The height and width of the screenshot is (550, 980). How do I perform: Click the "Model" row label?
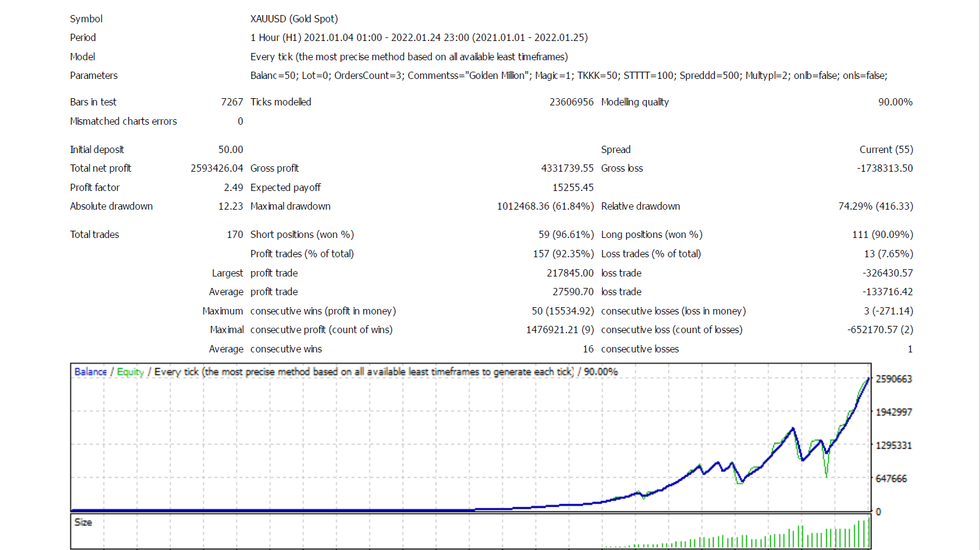pyautogui.click(x=83, y=57)
